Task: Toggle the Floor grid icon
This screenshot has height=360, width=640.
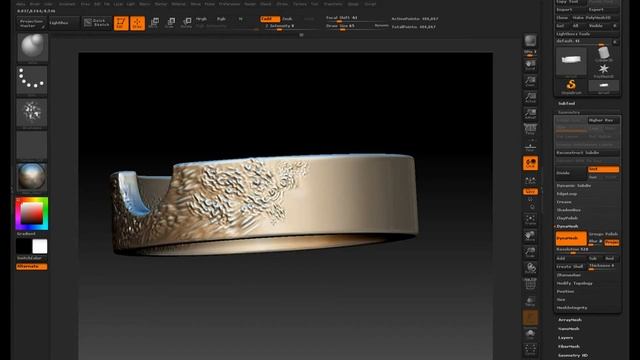Action: tap(530, 147)
